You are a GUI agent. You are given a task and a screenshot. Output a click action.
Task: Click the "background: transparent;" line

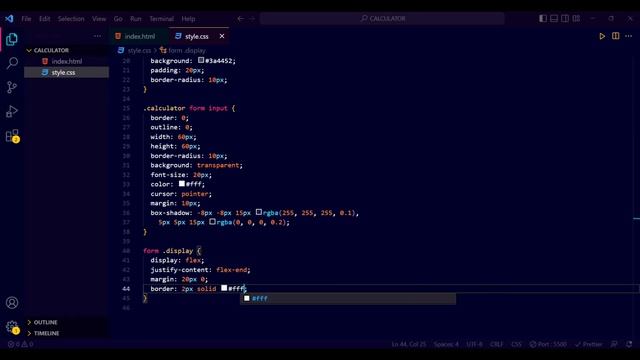[x=196, y=165]
